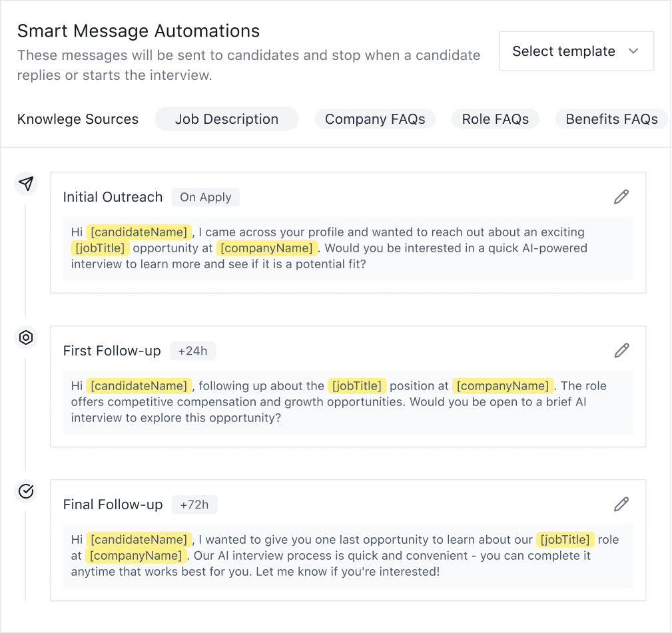Click the On Apply trigger selector
The image size is (672, 633).
[x=205, y=197]
